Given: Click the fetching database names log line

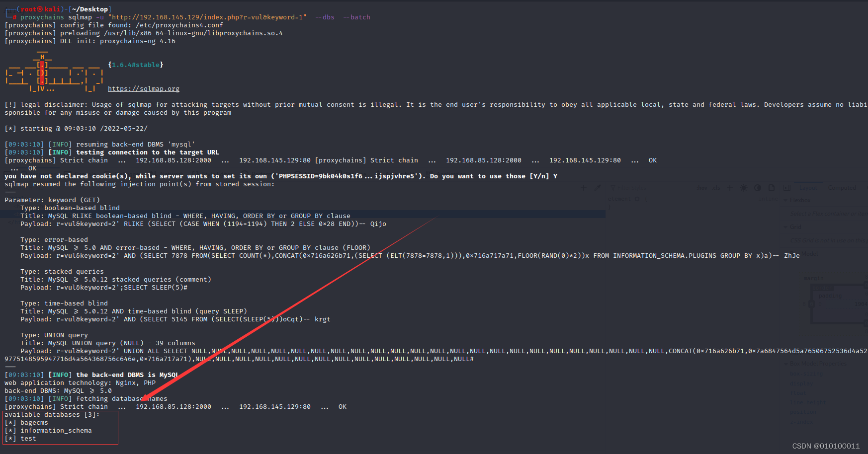Looking at the screenshot, I should 86,399.
